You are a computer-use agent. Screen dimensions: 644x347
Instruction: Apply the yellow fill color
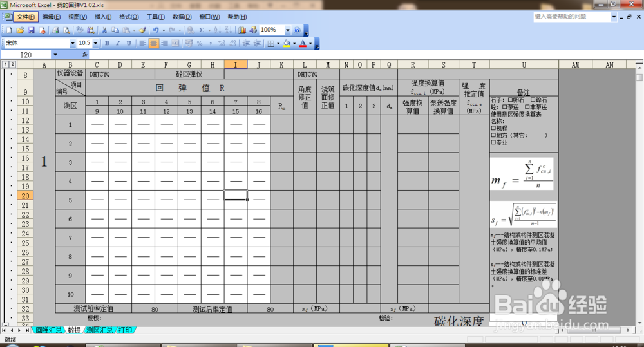tap(287, 43)
